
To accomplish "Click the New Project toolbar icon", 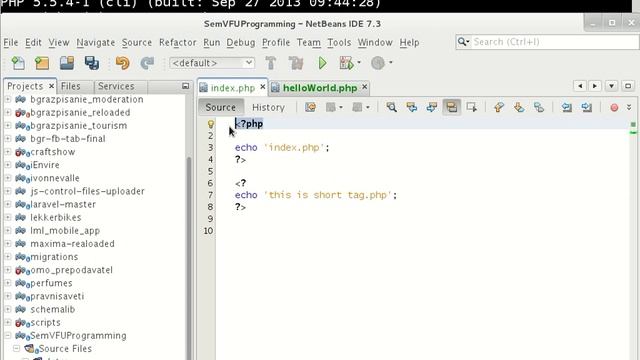I will pyautogui.click(x=42, y=63).
